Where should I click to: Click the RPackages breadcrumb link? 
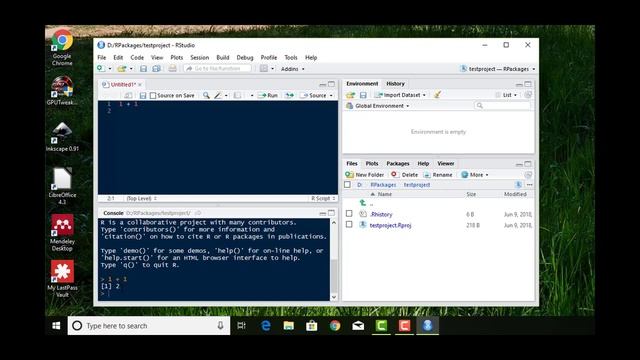point(383,185)
